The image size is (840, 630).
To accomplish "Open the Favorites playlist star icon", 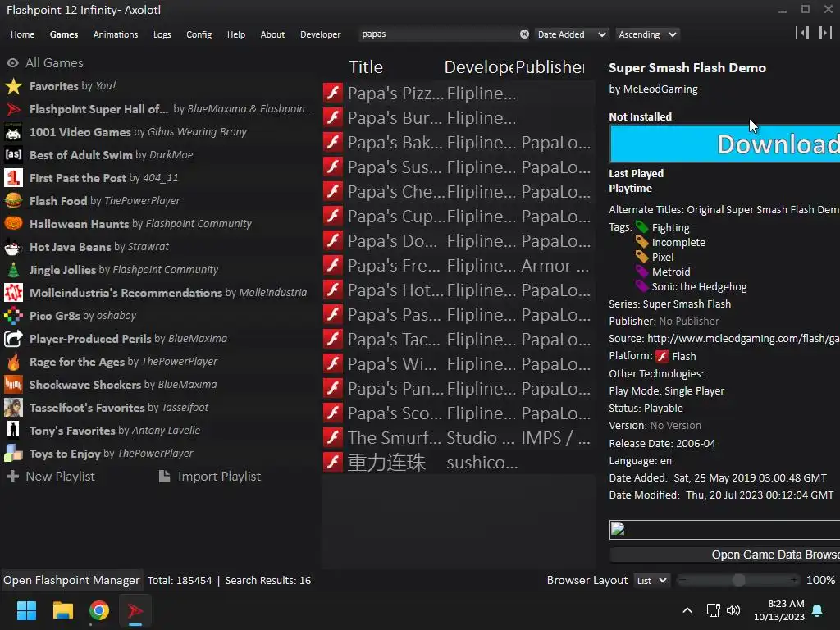I will click(x=13, y=86).
